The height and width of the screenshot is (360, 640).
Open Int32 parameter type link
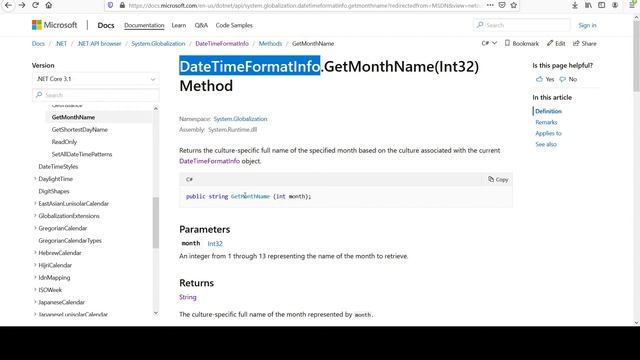(x=215, y=244)
